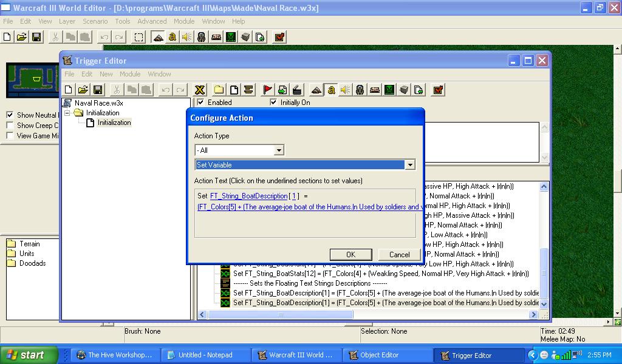Click the horizontal scrollbar thumb in actions list
The width and height of the screenshot is (622, 364).
pos(280,314)
